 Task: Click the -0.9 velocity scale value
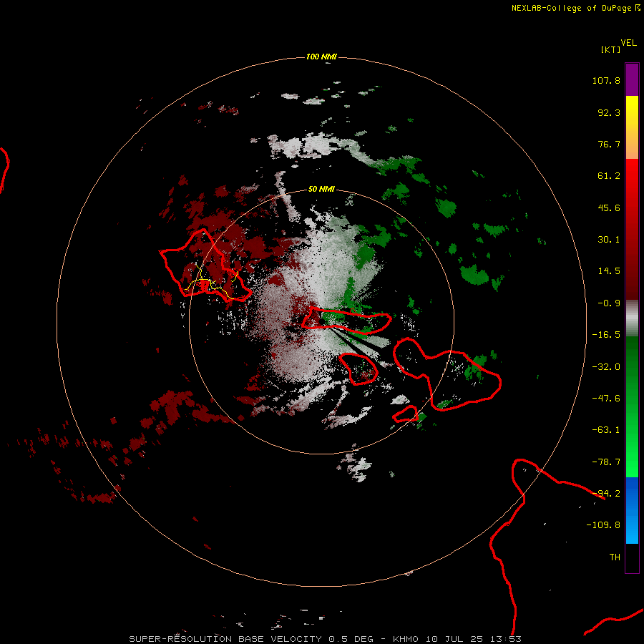pyautogui.click(x=609, y=303)
